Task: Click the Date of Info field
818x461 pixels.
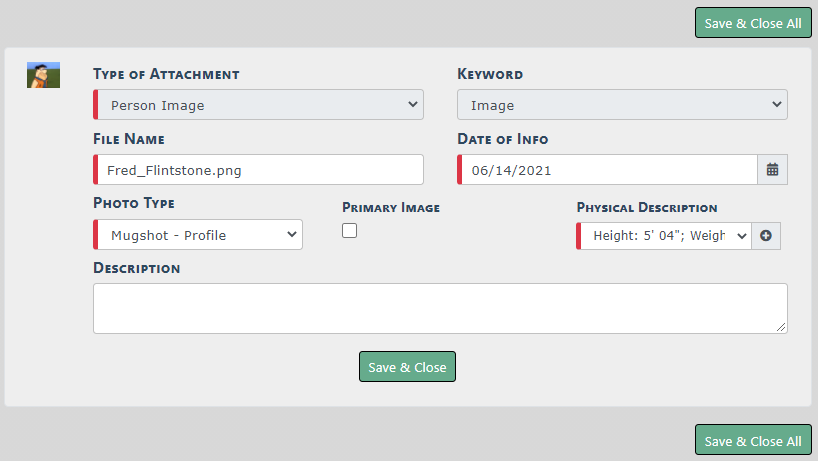Action: point(607,170)
